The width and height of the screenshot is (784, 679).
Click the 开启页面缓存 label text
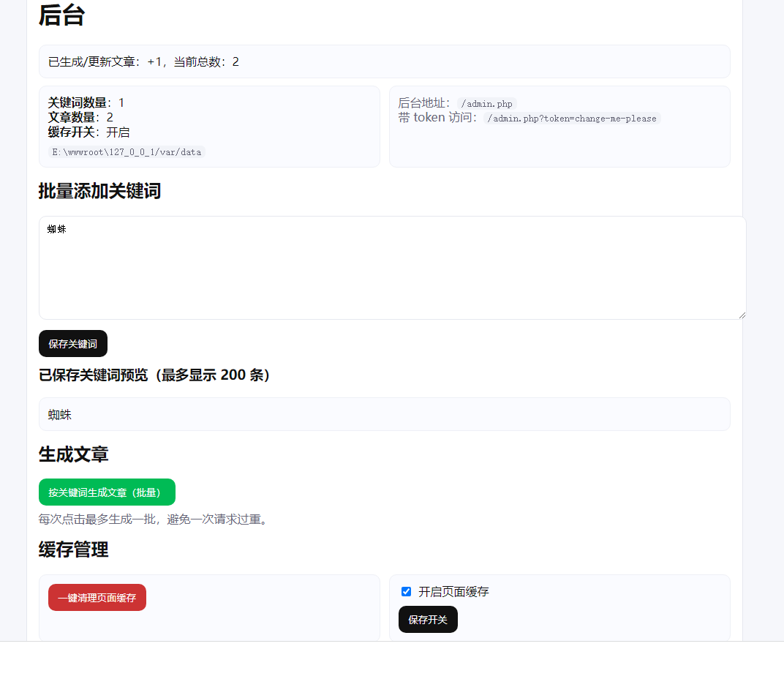pos(453,592)
